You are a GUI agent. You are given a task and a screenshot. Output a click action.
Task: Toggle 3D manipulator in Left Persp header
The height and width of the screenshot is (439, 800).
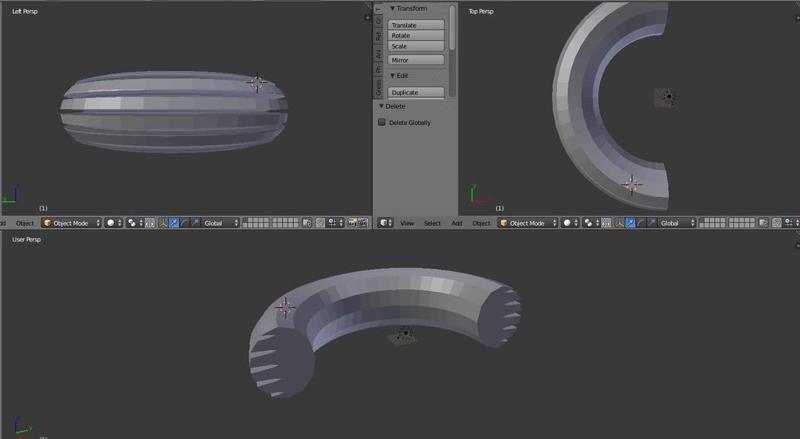(x=163, y=223)
